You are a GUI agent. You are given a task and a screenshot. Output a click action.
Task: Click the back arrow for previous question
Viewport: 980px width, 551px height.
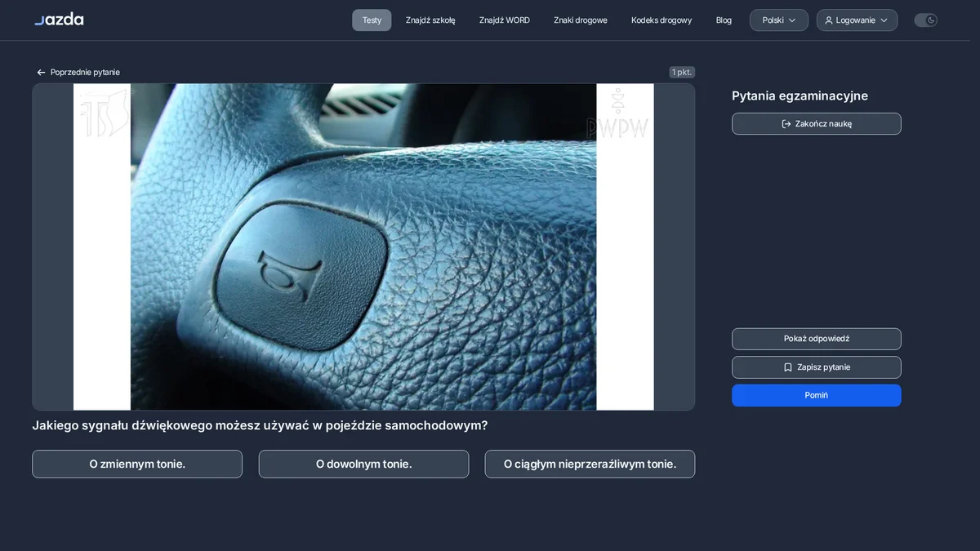(41, 73)
